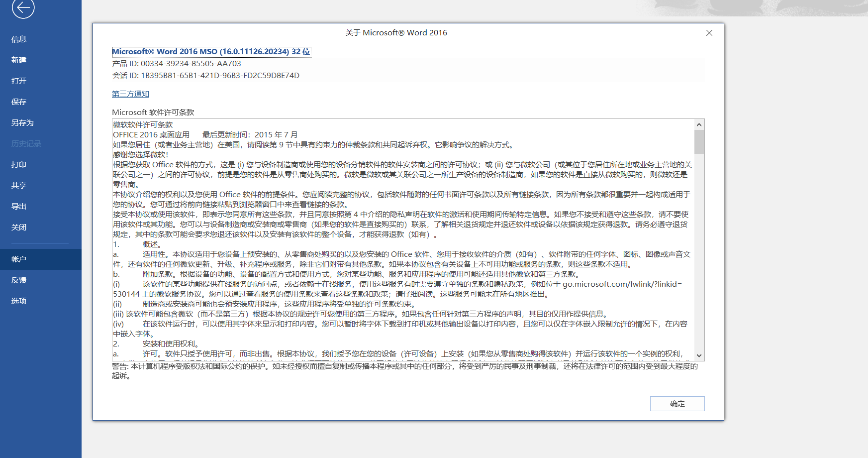This screenshot has width=868, height=458.
Task: Click the 会话 ID line
Action: tap(205, 76)
